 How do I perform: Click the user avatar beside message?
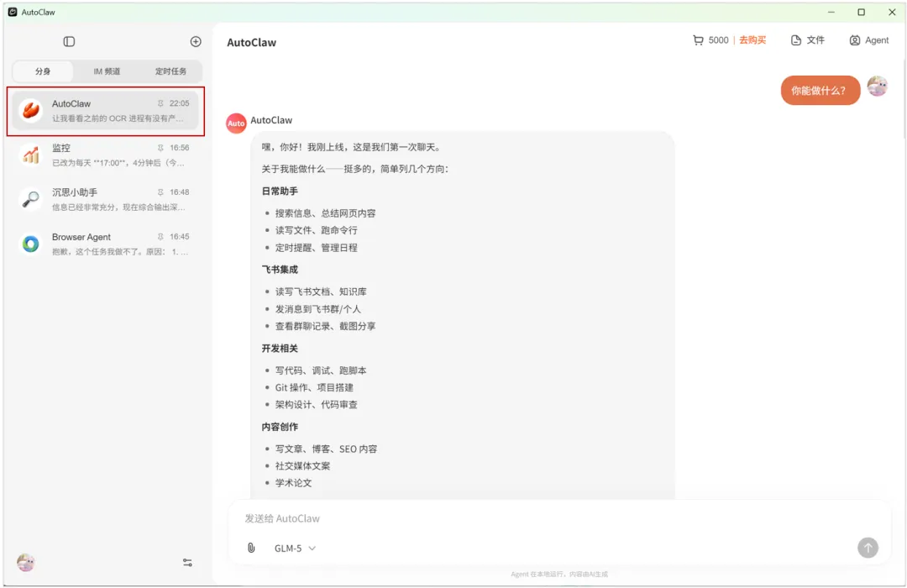pyautogui.click(x=878, y=87)
